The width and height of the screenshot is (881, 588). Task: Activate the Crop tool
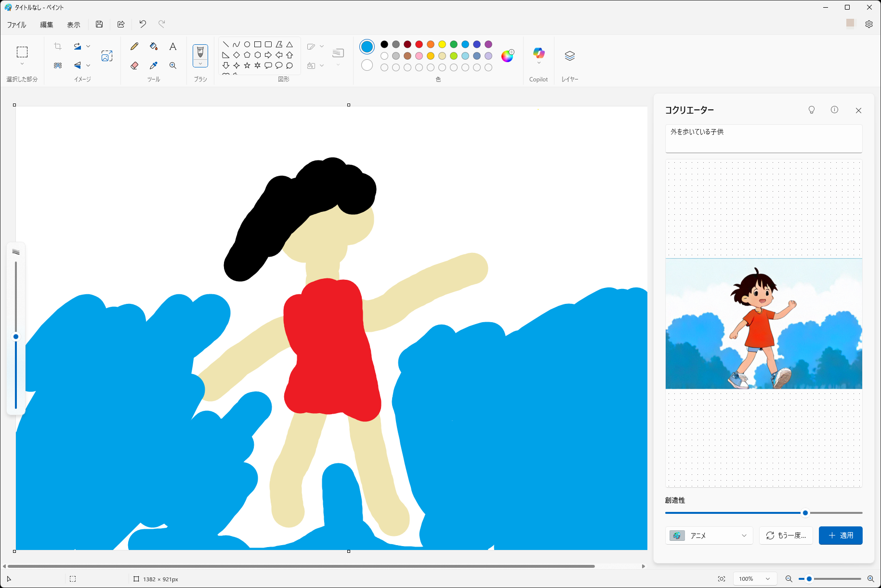pyautogui.click(x=57, y=46)
